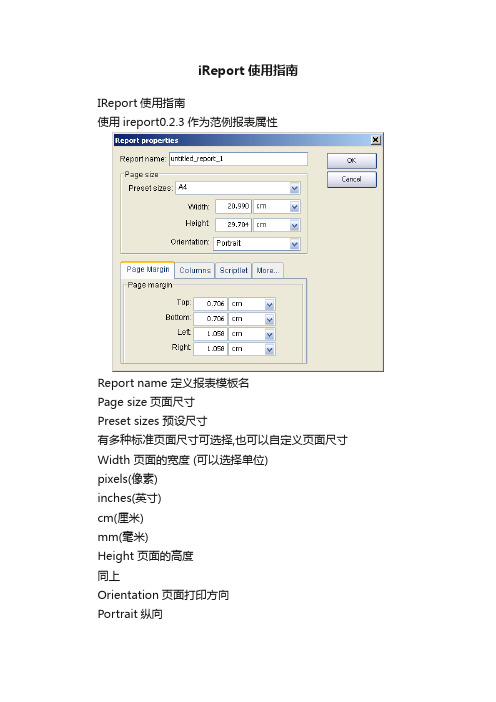
Task: Click the text 'Portrait 纵向'
Action: [x=130, y=614]
